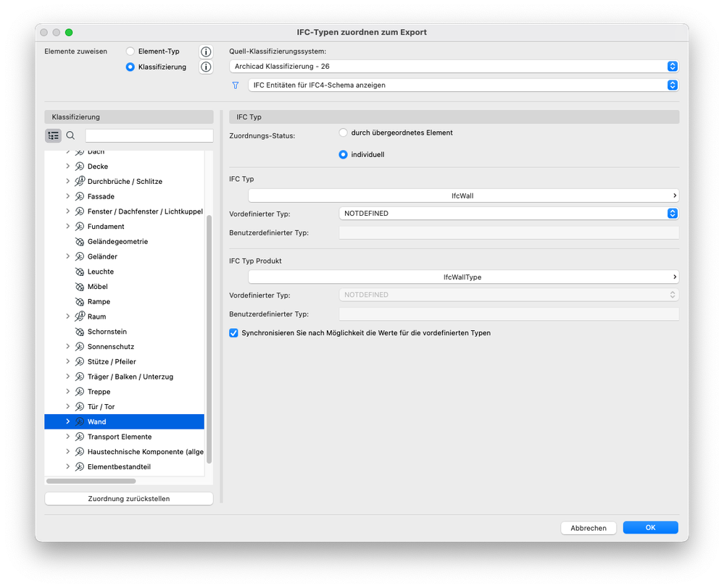
Task: Select the Elementbestandteil tree row
Action: pos(124,466)
